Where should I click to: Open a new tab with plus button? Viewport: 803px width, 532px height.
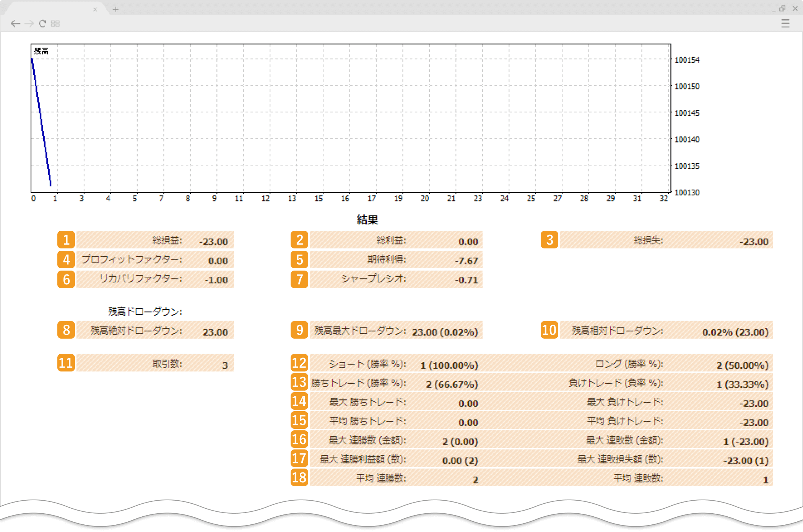pos(115,10)
